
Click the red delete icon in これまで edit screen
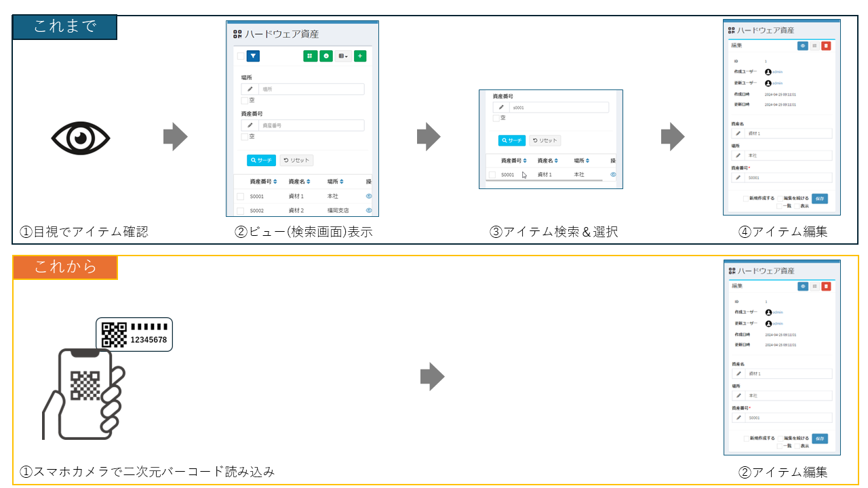(x=825, y=46)
